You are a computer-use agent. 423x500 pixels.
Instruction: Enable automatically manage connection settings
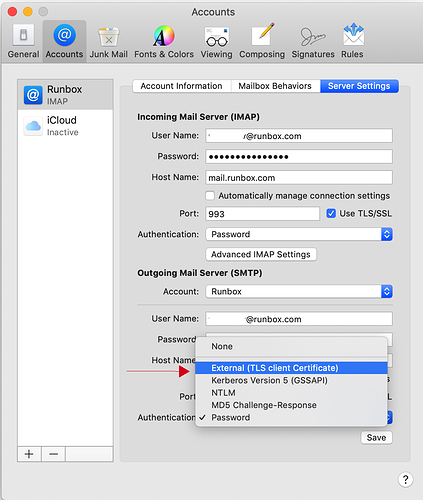(x=210, y=196)
